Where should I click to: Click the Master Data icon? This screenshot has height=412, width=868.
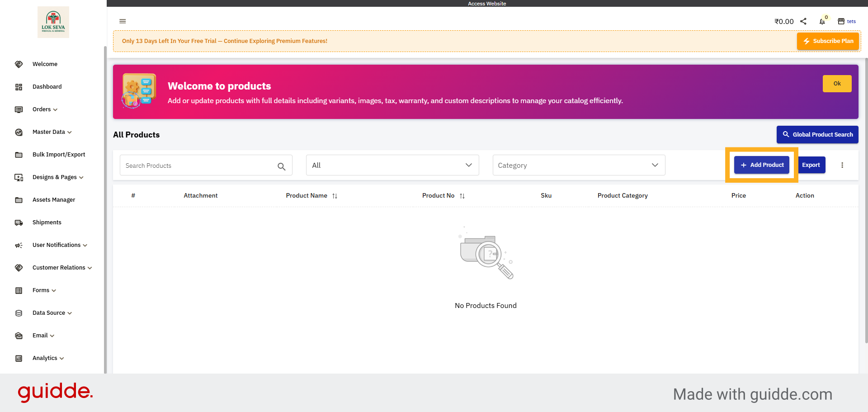[19, 132]
